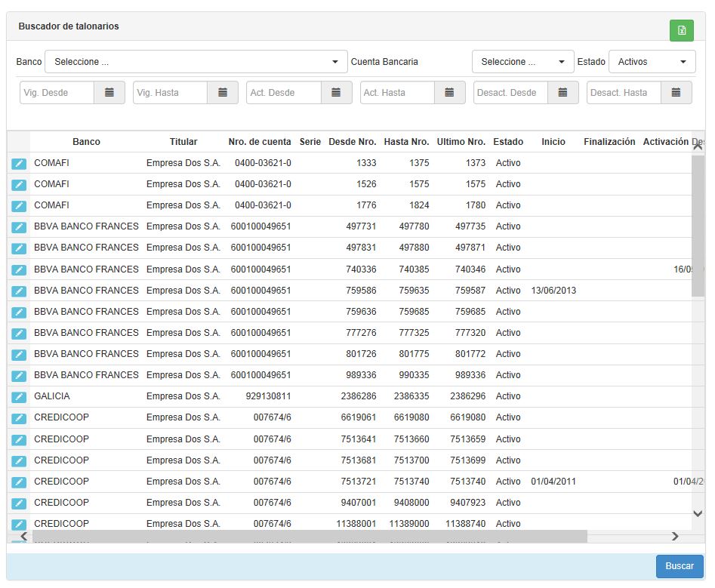
Task: Click the green Excel export icon
Action: pyautogui.click(x=681, y=30)
